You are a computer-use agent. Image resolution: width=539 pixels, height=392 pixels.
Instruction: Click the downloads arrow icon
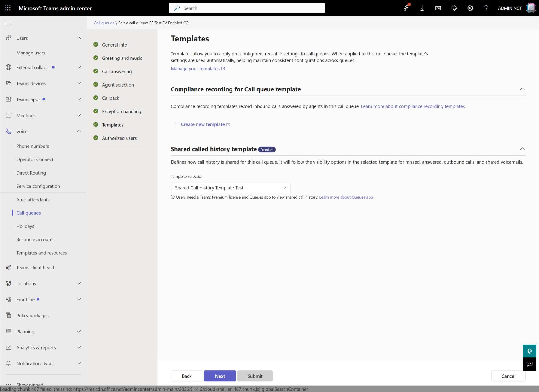coord(422,8)
